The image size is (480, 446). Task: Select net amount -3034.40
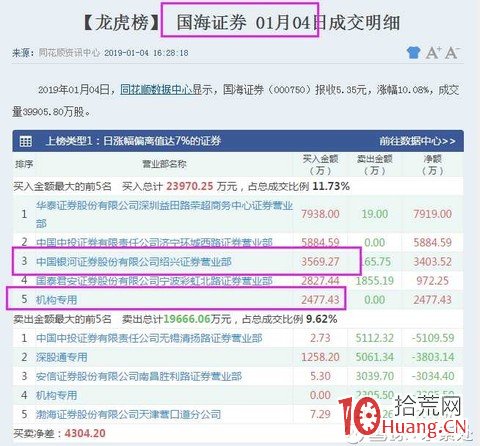[432, 376]
